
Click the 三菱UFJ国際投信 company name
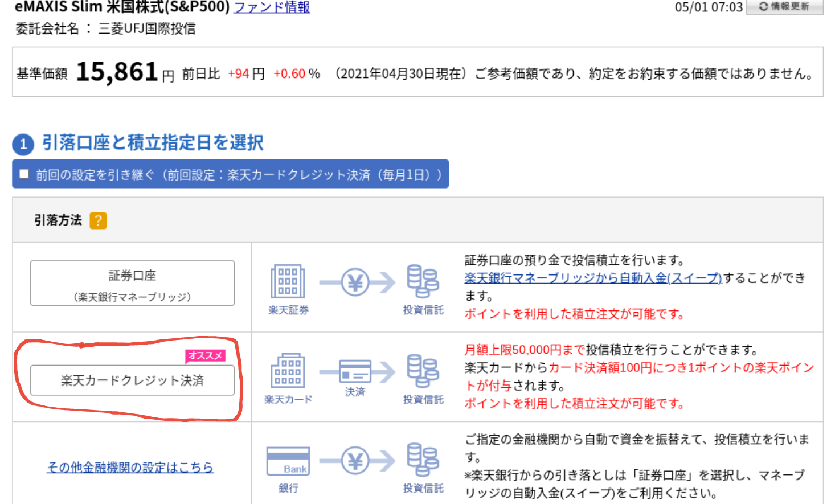coord(147,28)
